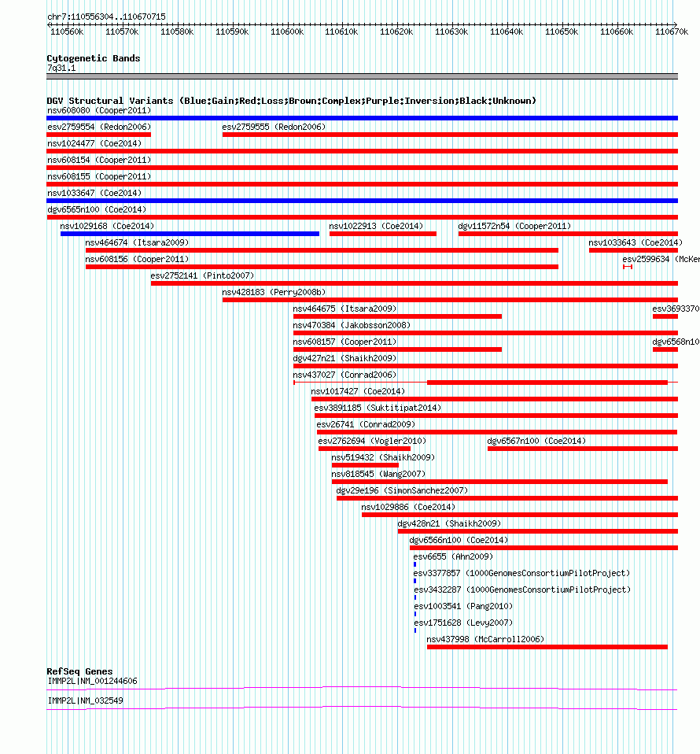Click nsv464675 (Itsara2009) label
The height and width of the screenshot is (754, 700).
(x=345, y=309)
